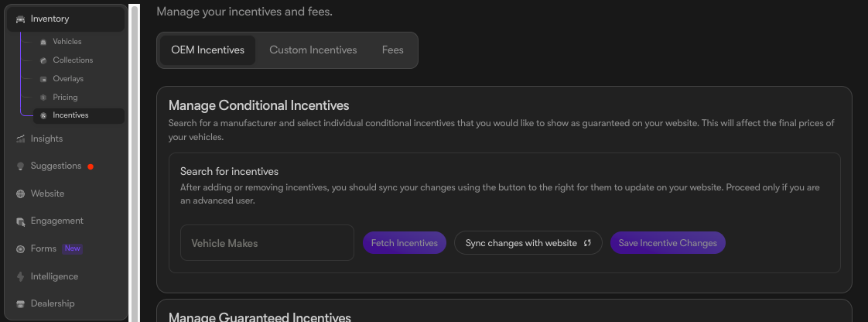Click the Save Incentive Changes button
Viewport: 868px width, 322px height.
coord(668,243)
